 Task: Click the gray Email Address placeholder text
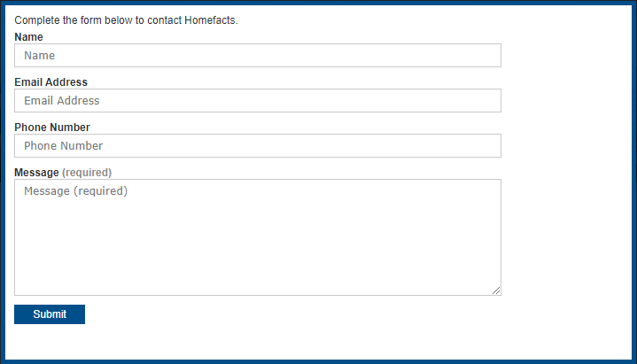(x=62, y=100)
